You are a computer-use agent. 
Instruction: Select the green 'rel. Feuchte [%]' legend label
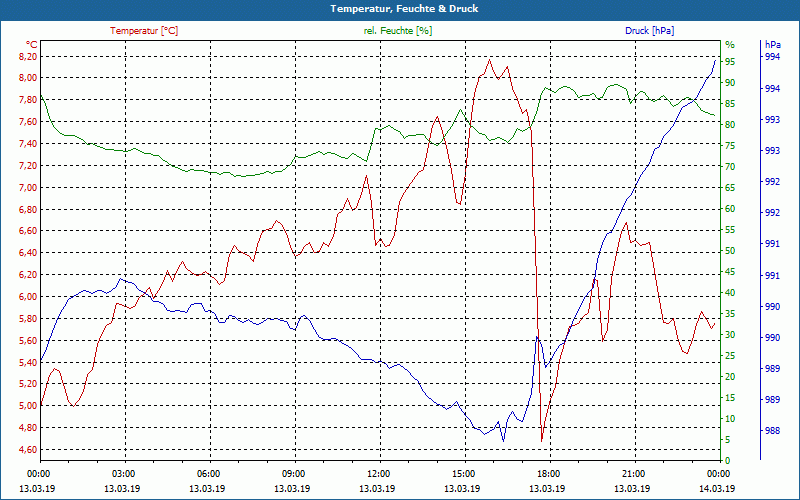click(x=397, y=31)
